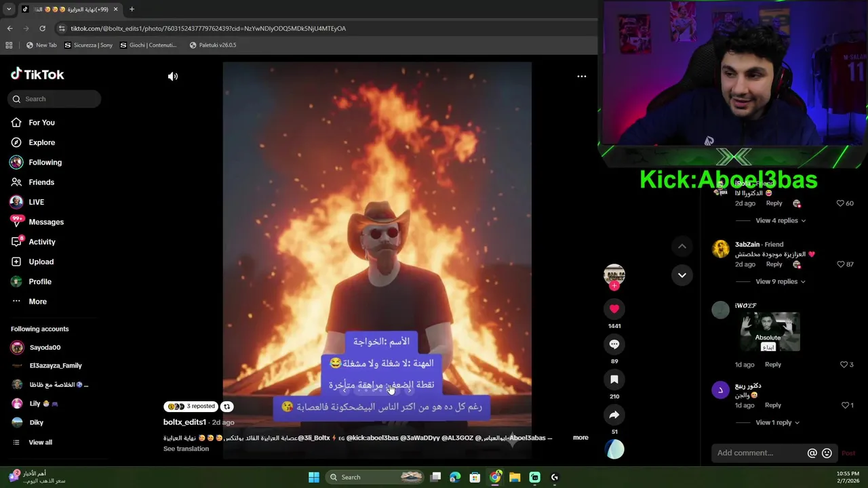The width and height of the screenshot is (868, 488).
Task: Open Microsoft Store from the taskbar
Action: point(475,477)
